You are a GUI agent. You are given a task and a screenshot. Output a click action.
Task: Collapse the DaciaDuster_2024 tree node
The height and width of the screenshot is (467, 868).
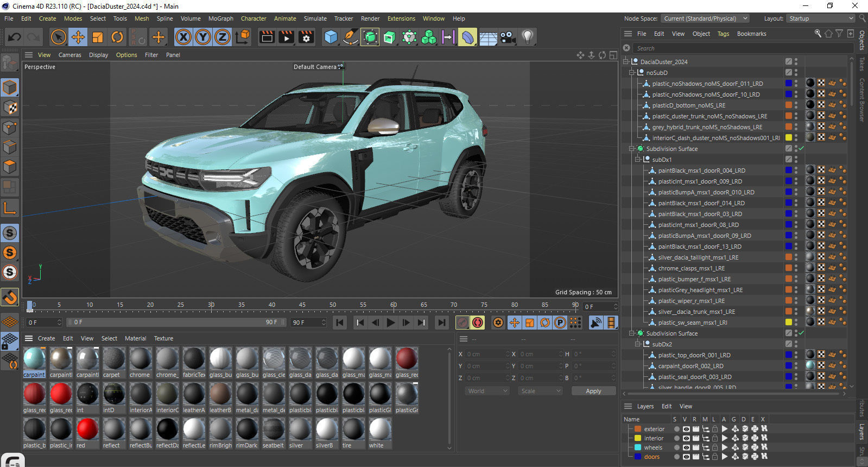tap(626, 61)
